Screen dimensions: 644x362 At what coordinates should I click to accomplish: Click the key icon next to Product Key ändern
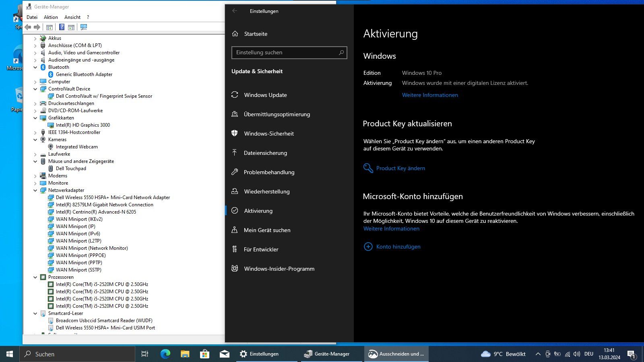pyautogui.click(x=368, y=168)
